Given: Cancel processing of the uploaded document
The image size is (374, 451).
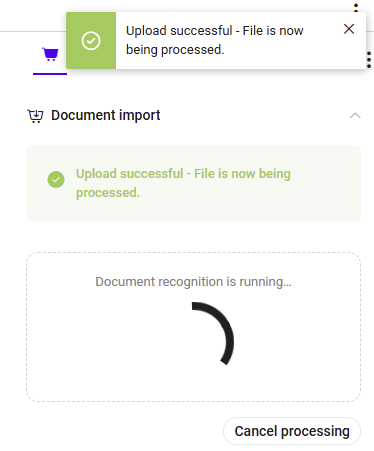Looking at the screenshot, I should 292,431.
